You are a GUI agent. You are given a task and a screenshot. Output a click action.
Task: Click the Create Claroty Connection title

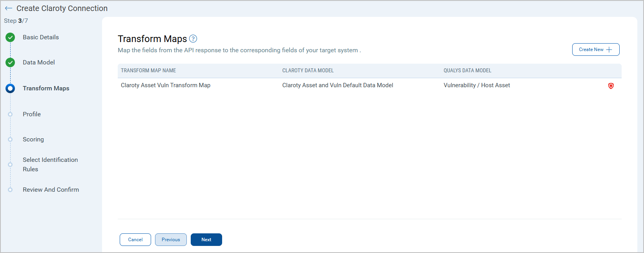click(x=62, y=8)
